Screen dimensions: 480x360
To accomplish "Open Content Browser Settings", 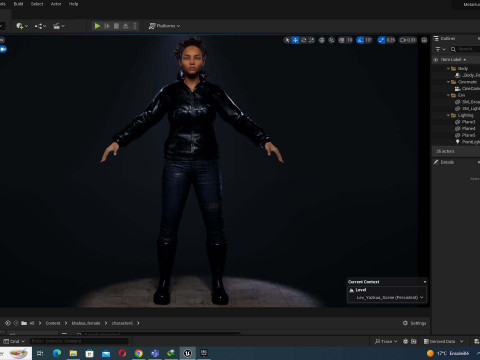I will coord(414,323).
